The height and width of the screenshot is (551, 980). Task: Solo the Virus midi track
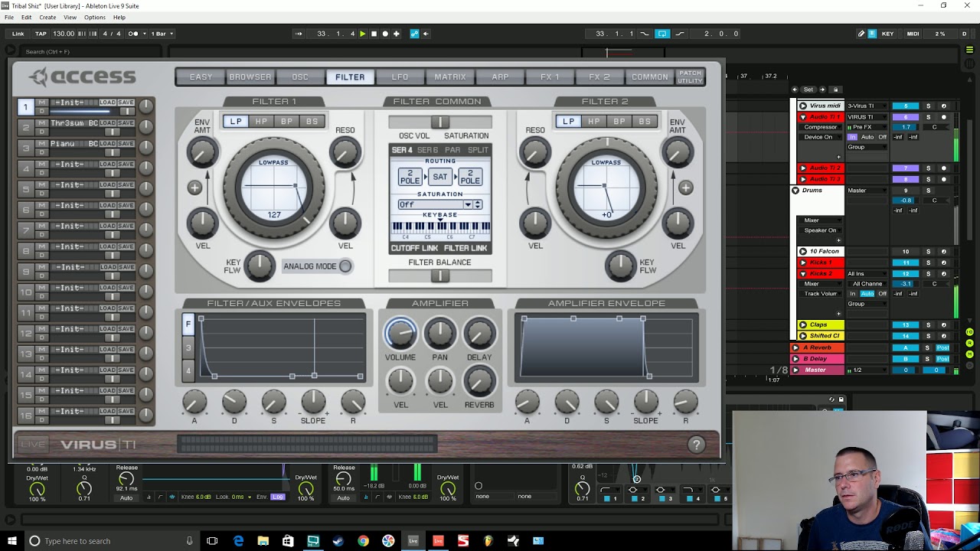[x=928, y=106]
